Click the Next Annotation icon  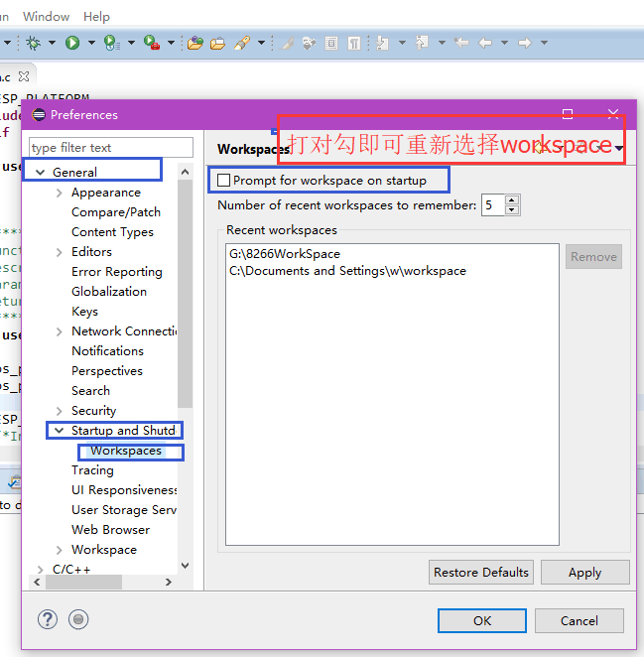click(x=383, y=43)
